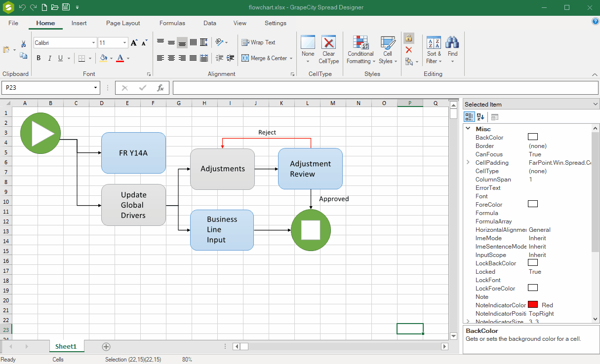
Task: Add a new sheet with plus icon
Action: (x=106, y=347)
